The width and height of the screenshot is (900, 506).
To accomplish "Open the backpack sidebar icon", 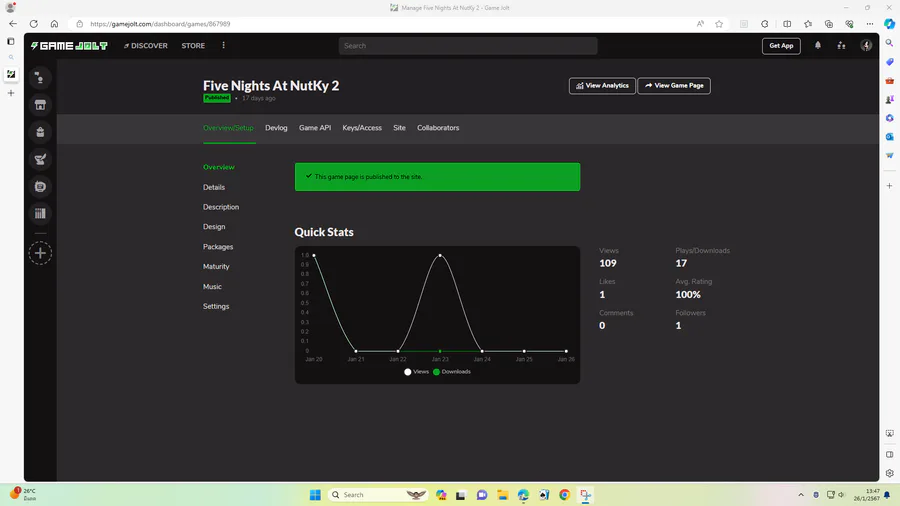I will [40, 132].
